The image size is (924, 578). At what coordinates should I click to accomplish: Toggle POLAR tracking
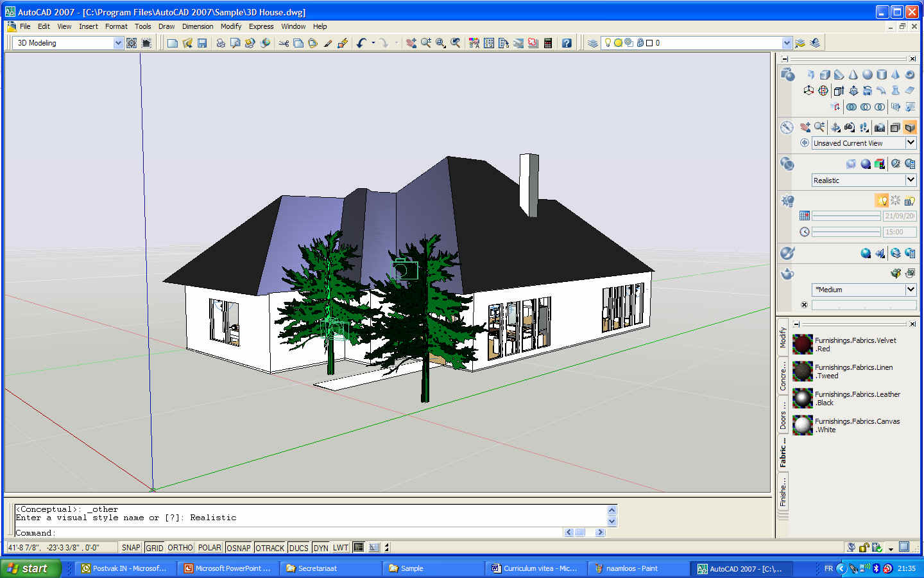point(210,548)
